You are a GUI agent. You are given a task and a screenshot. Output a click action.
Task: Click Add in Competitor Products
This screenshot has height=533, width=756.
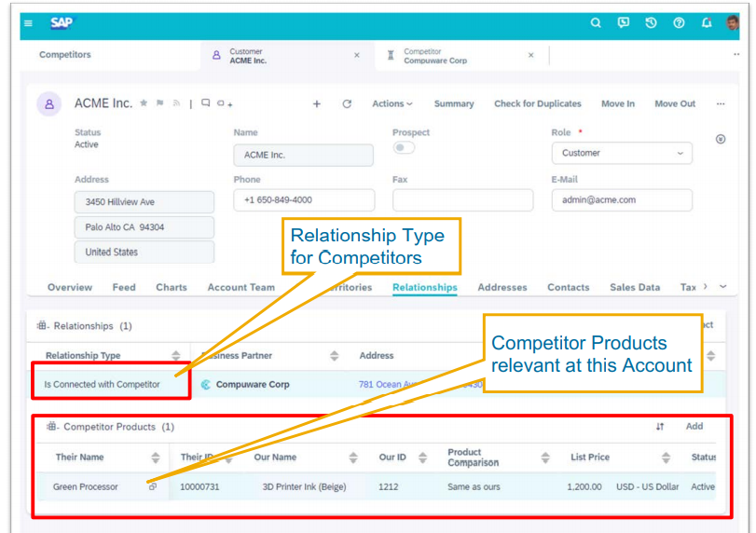point(694,426)
